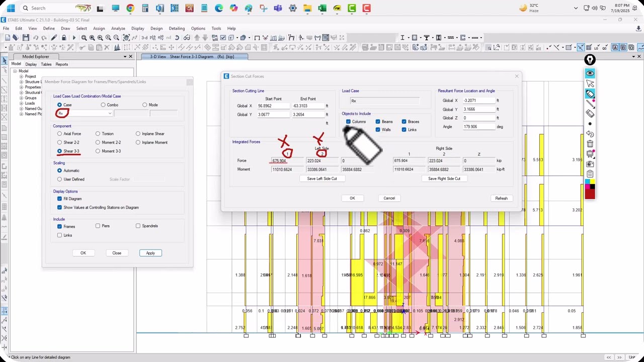Click the Move Up in List arrow icon

(x=197, y=38)
